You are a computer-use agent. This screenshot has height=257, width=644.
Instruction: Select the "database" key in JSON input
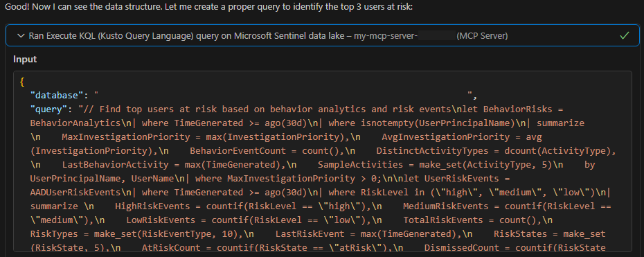(57, 95)
